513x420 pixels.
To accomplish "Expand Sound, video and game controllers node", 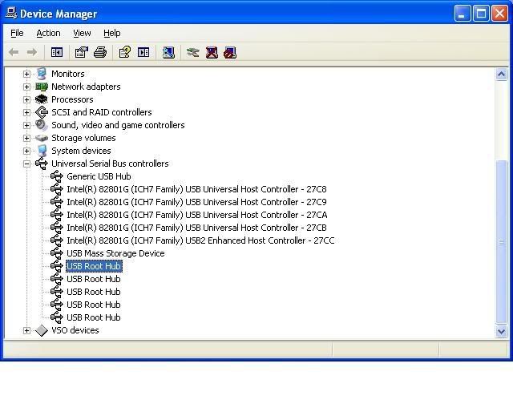I will point(26,125).
